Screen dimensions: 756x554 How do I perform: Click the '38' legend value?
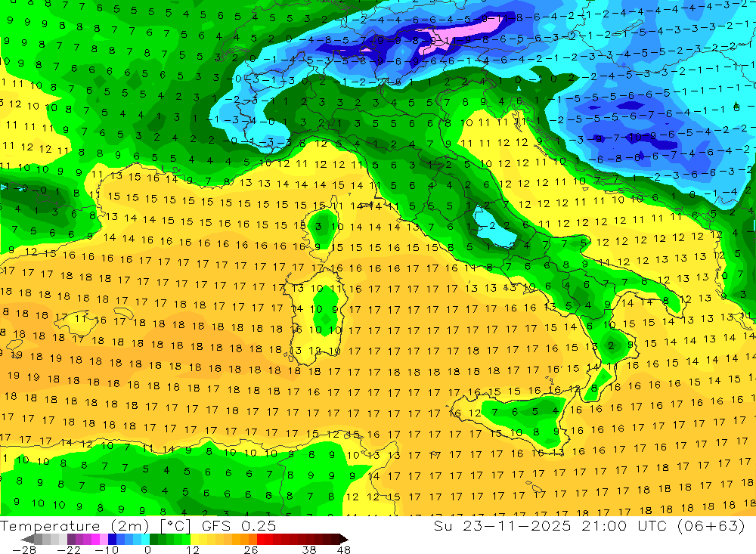[309, 550]
